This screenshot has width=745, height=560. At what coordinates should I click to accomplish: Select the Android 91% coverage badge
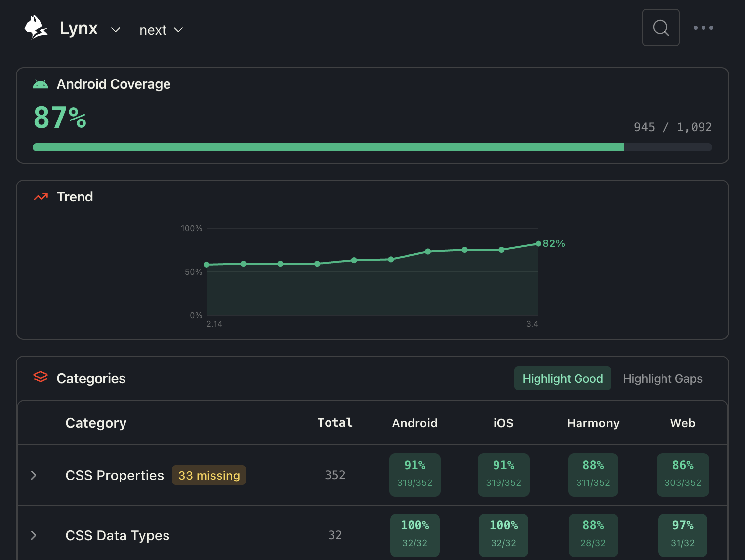coord(414,475)
